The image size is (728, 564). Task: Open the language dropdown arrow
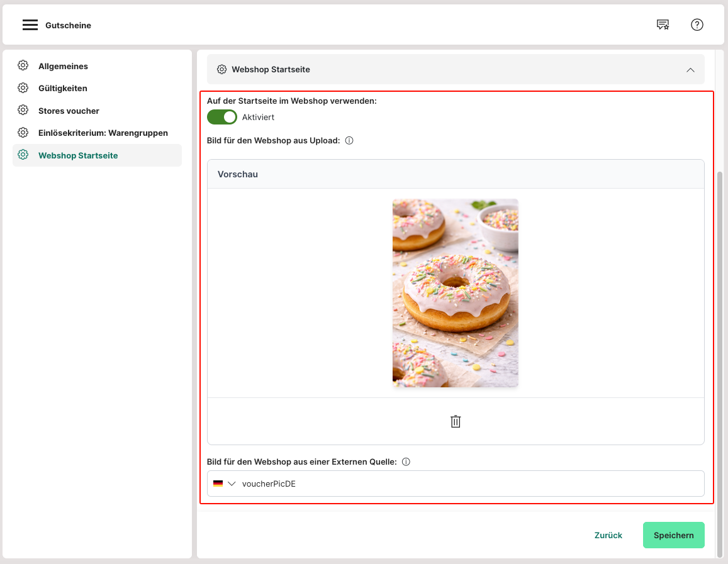(x=232, y=484)
